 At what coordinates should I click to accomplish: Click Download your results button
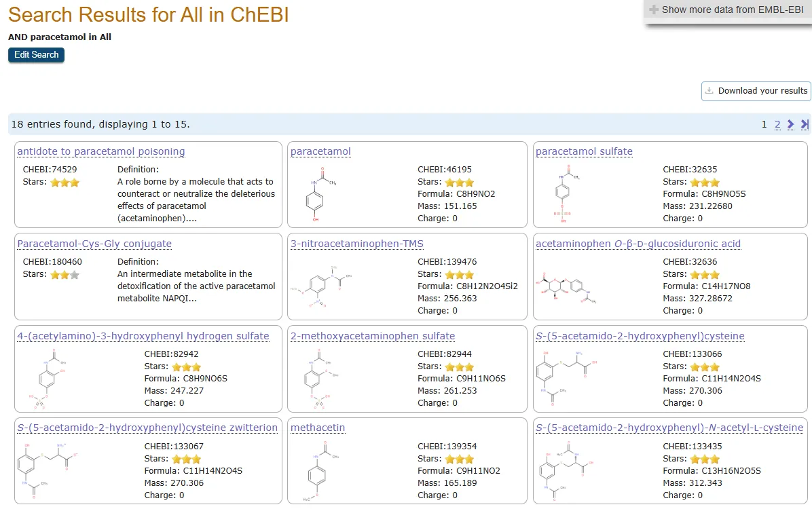pyautogui.click(x=756, y=91)
